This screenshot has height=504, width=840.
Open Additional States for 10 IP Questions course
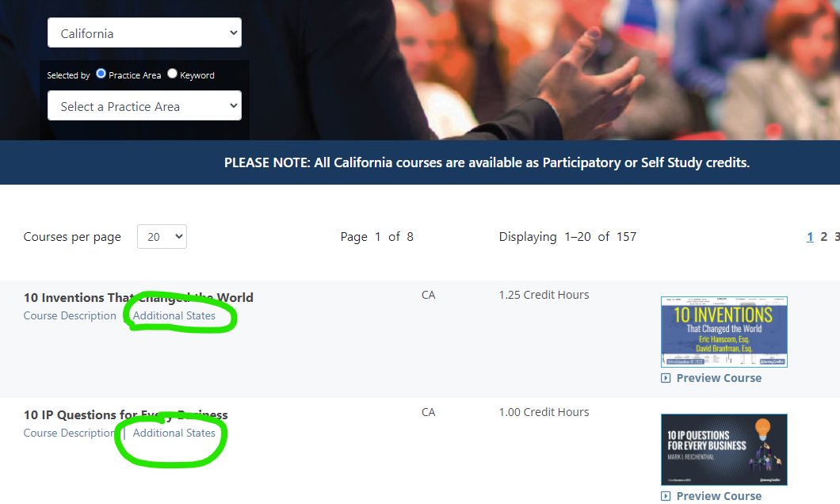174,433
